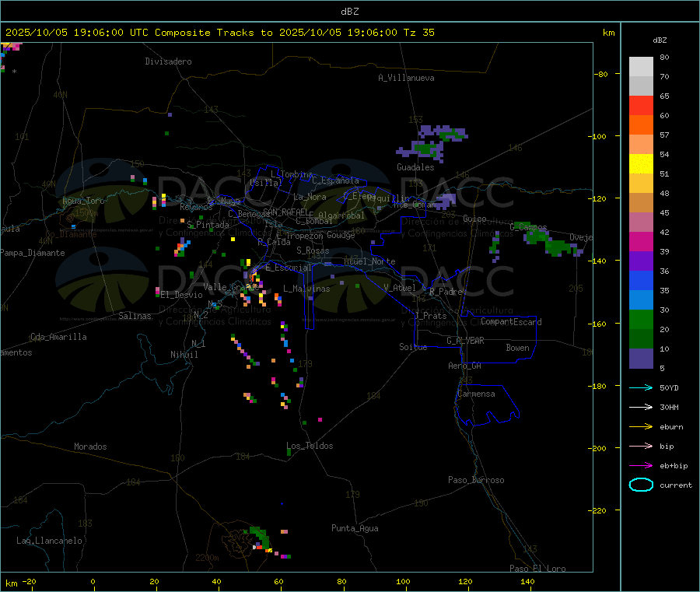Click the 'Pampa_Diamante' map label
The width and height of the screenshot is (700, 592).
[33, 253]
